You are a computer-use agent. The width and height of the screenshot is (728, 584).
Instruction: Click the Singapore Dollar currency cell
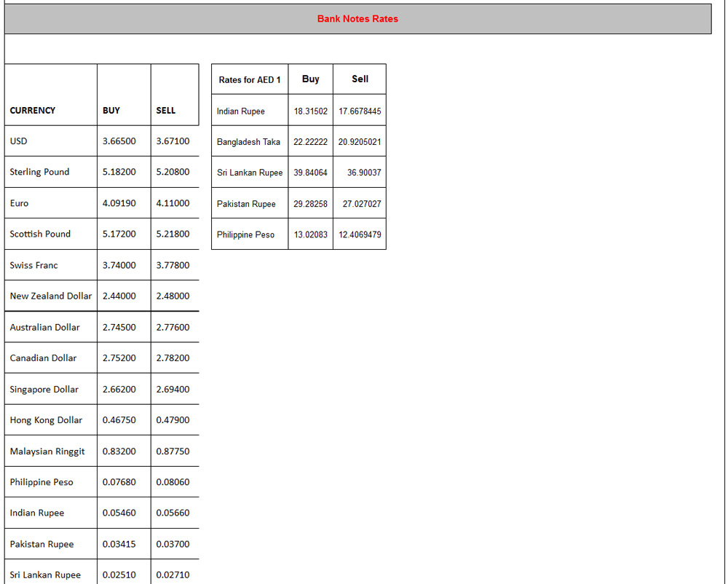click(x=44, y=389)
